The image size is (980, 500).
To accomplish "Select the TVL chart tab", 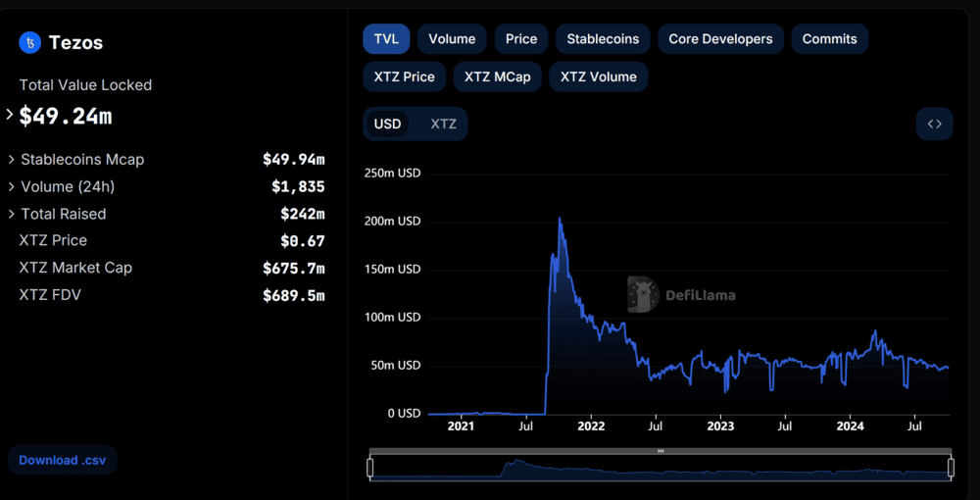I will click(386, 39).
